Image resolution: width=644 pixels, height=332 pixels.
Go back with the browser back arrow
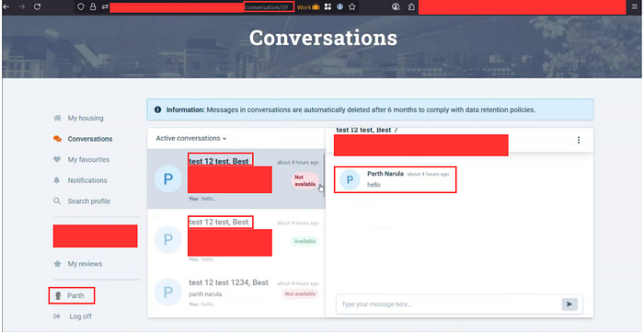(6, 7)
